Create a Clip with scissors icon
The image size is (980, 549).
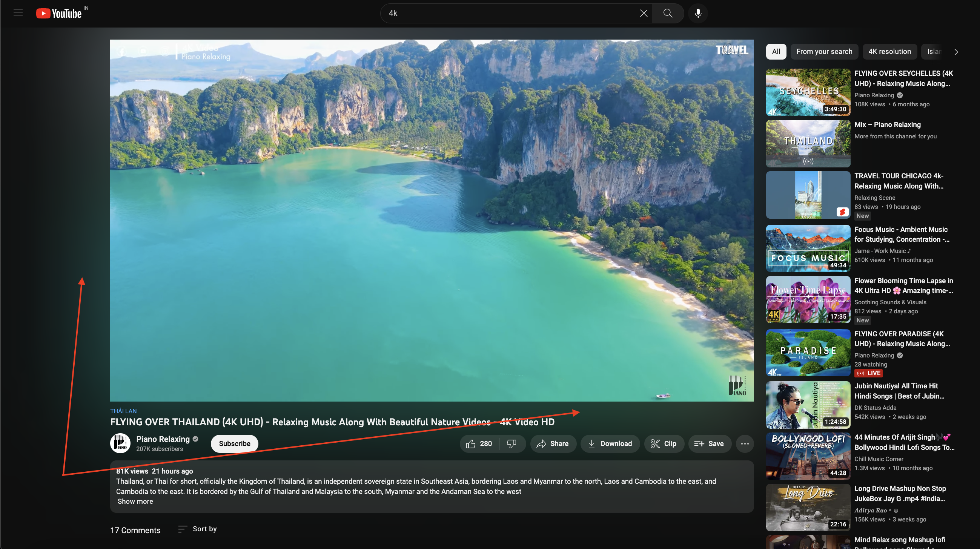pos(664,444)
